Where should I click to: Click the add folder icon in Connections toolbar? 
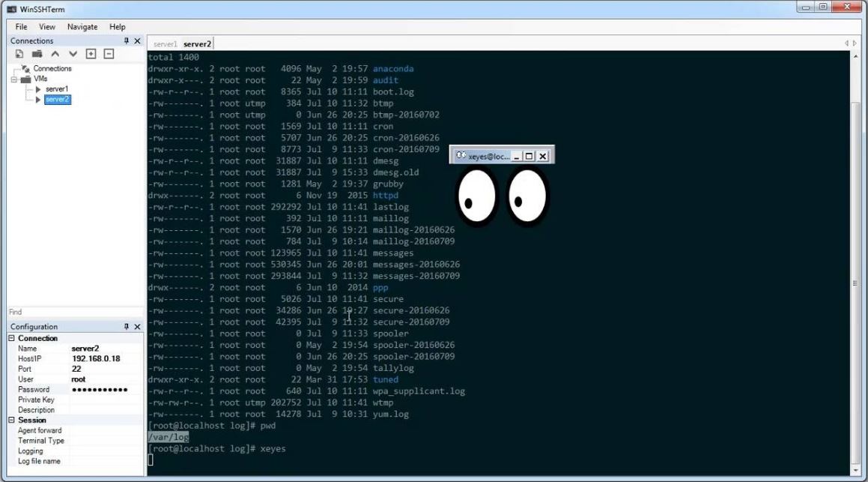(x=37, y=54)
